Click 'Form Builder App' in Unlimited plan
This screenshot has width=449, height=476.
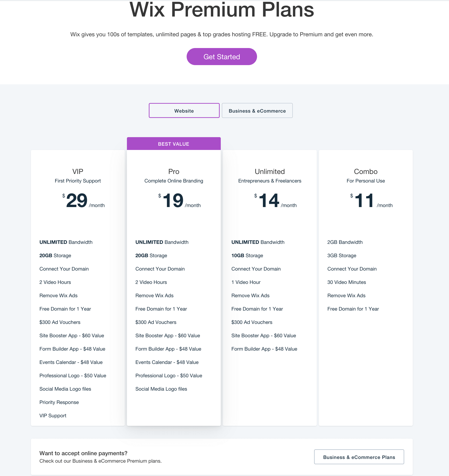[264, 349]
